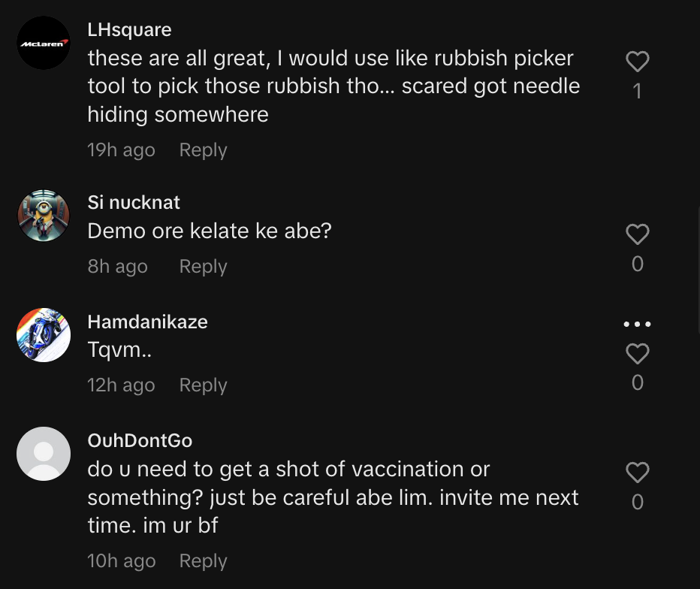Viewport: 700px width, 589px height.
Task: Reply to Hamdanikaze's Tqvm comment
Action: 203,385
